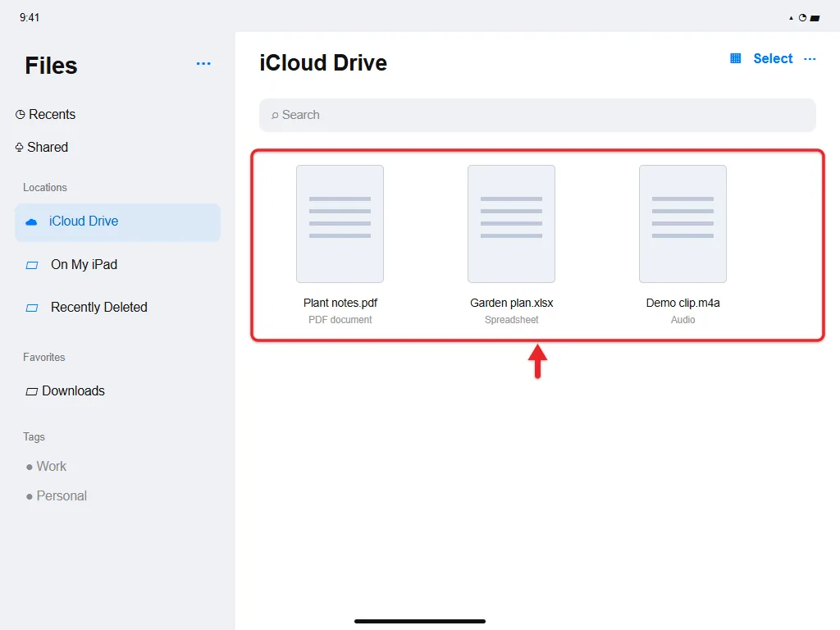Image resolution: width=840 pixels, height=630 pixels.
Task: Click the Locations section header
Action: [45, 188]
